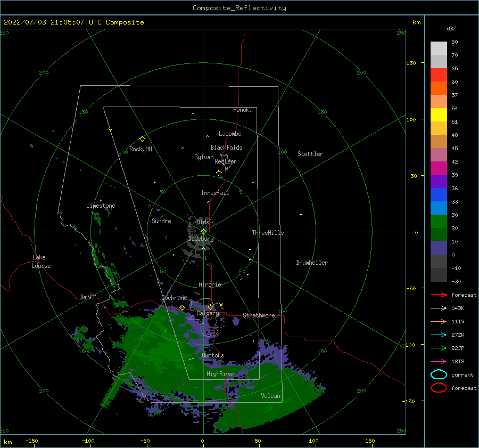Screen dimensions: 479x448
Task: Click the Limestone label
Action: [101, 206]
